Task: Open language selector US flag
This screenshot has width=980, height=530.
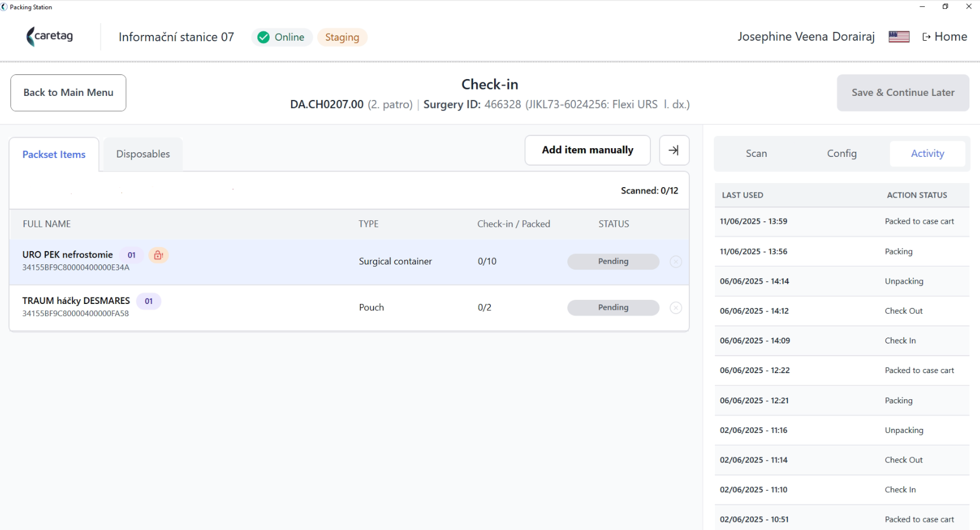Action: click(899, 37)
